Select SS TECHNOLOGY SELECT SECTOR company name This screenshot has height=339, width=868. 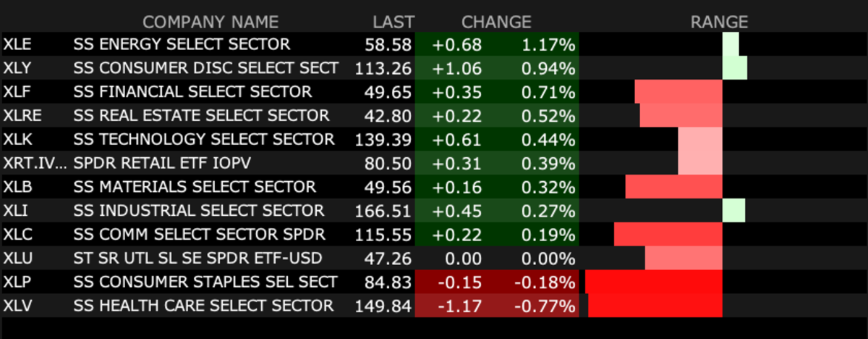click(x=204, y=140)
